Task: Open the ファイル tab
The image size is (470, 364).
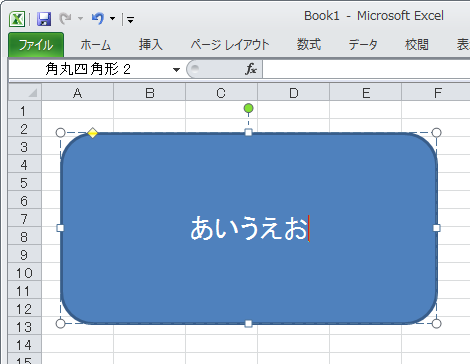Action: click(x=36, y=45)
